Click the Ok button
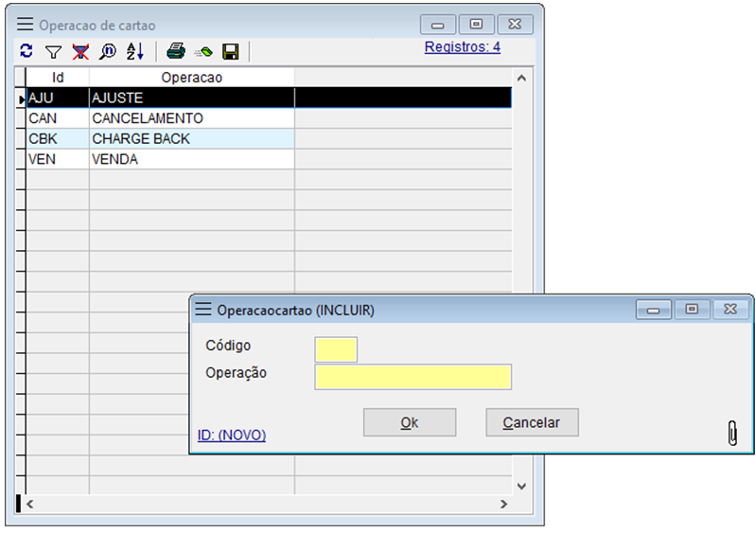This screenshot has width=756, height=534. 410,422
